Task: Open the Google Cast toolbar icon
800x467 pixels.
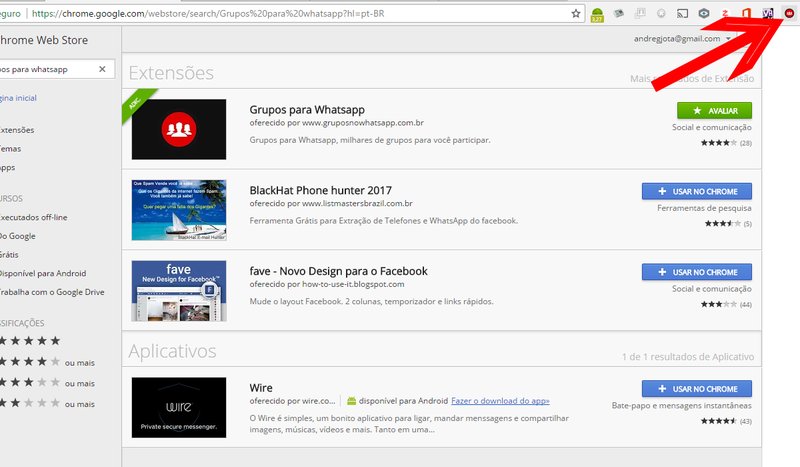Action: (x=682, y=14)
